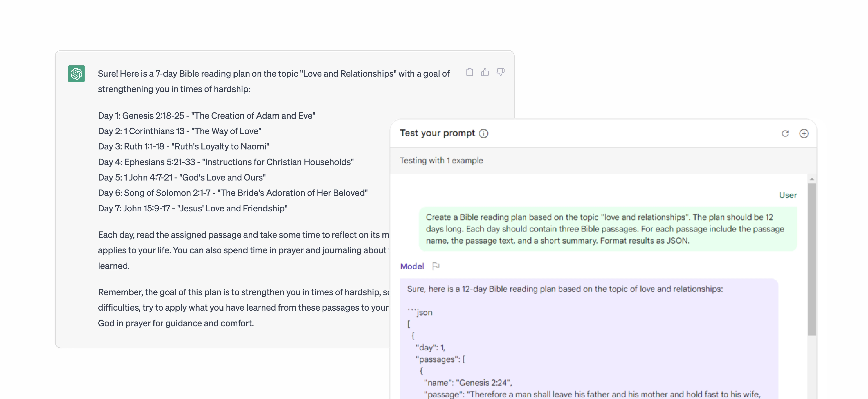
Task: Give the response a thumbs down
Action: [x=500, y=72]
